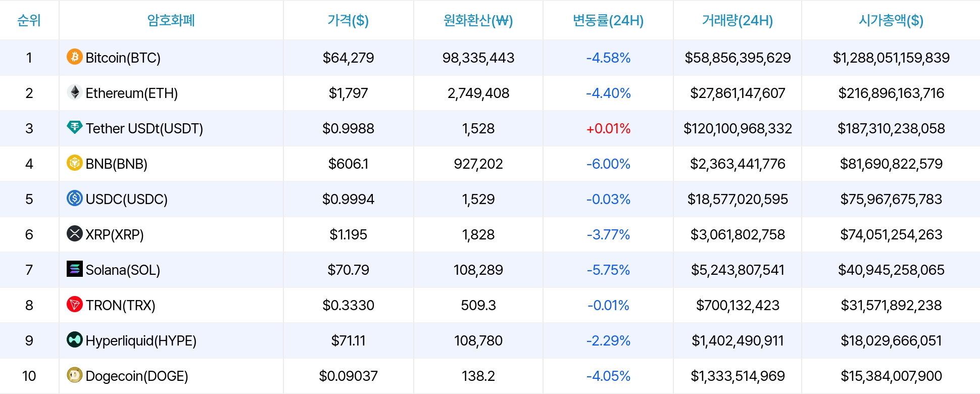Select Dogecoin price $0.09037
This screenshot has height=394, width=980.
pos(349,376)
